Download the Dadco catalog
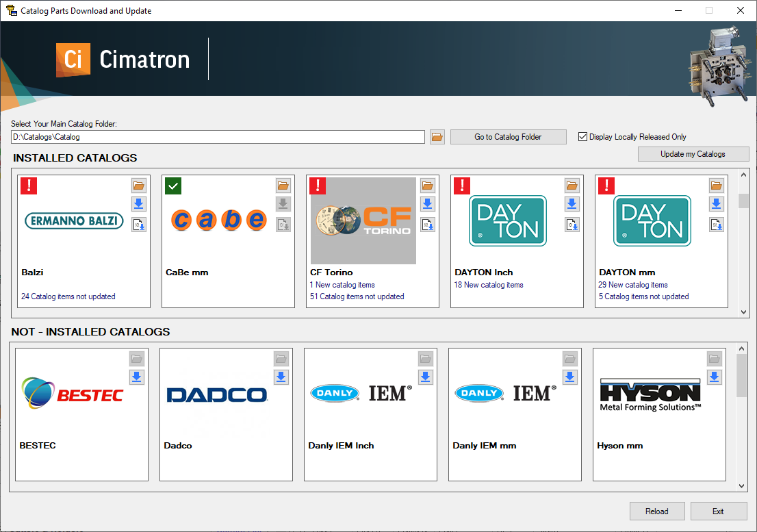 [x=281, y=377]
